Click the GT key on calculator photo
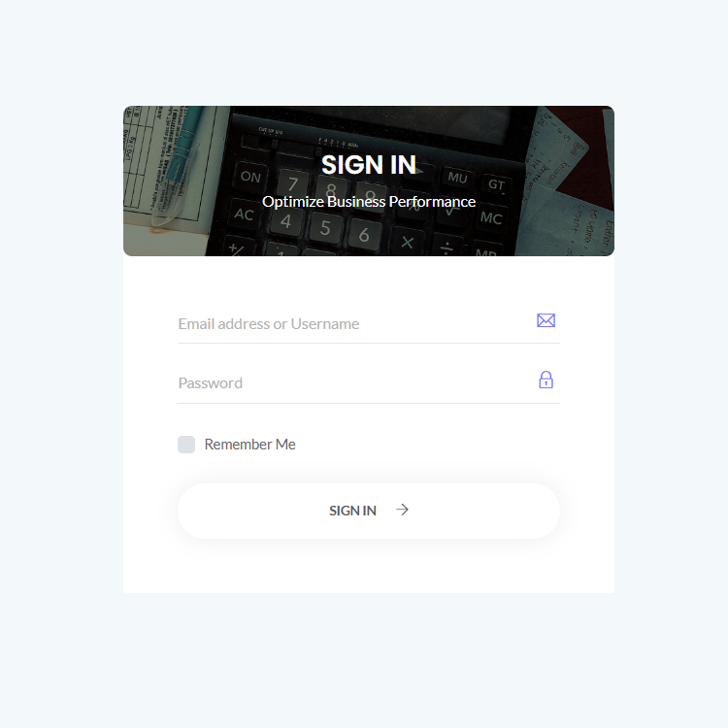This screenshot has width=728, height=728. point(496,184)
